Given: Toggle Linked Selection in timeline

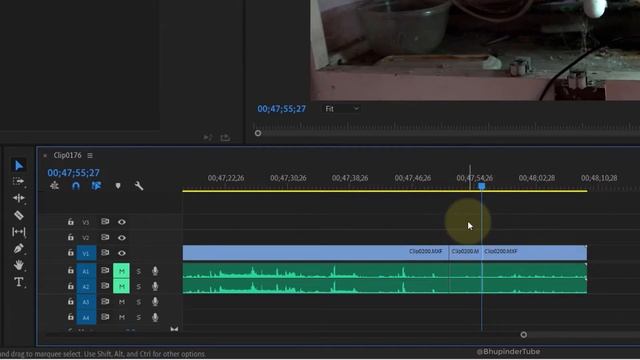Looking at the screenshot, I should 96,186.
